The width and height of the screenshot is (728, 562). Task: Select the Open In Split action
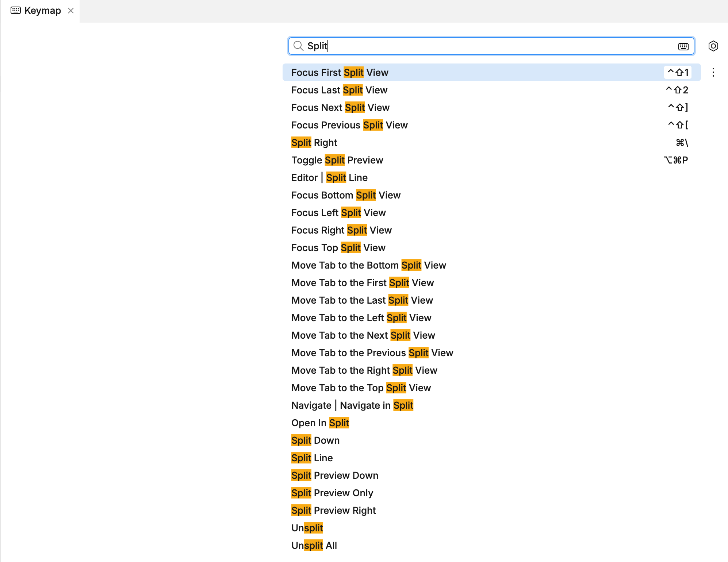coord(491,423)
